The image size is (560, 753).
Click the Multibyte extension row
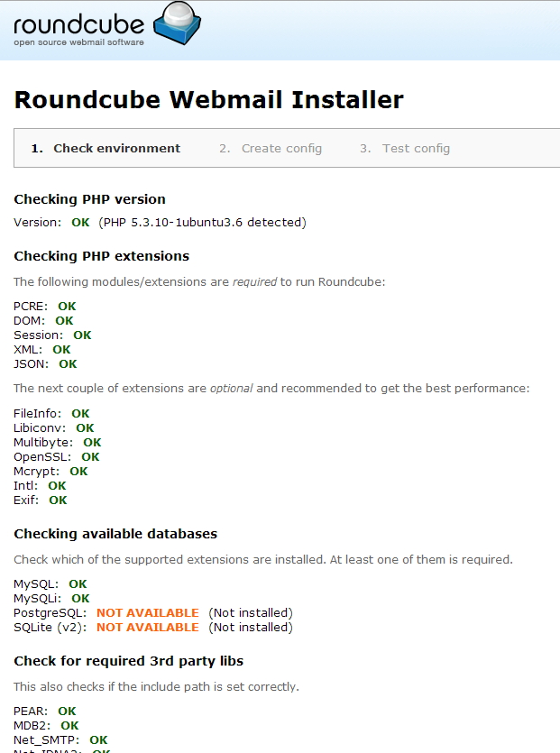point(58,442)
